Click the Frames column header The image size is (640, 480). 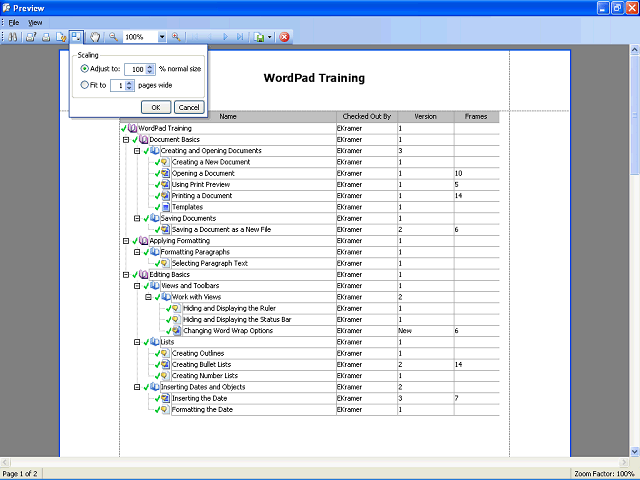(x=476, y=117)
